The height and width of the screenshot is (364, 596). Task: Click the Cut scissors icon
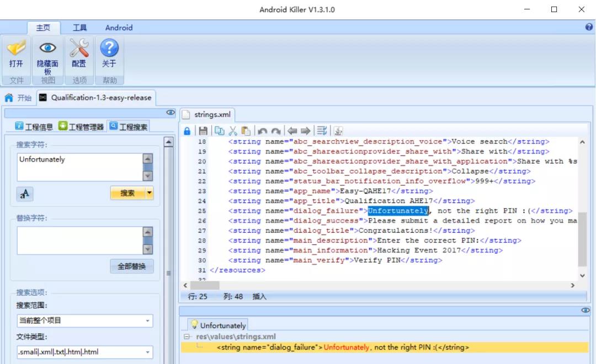point(233,131)
